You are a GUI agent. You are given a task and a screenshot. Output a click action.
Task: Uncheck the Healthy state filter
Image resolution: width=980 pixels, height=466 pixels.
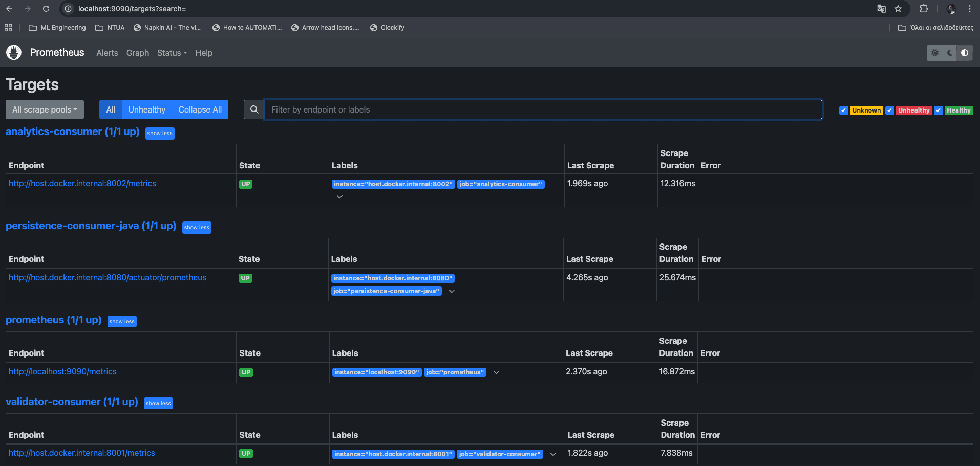click(939, 110)
